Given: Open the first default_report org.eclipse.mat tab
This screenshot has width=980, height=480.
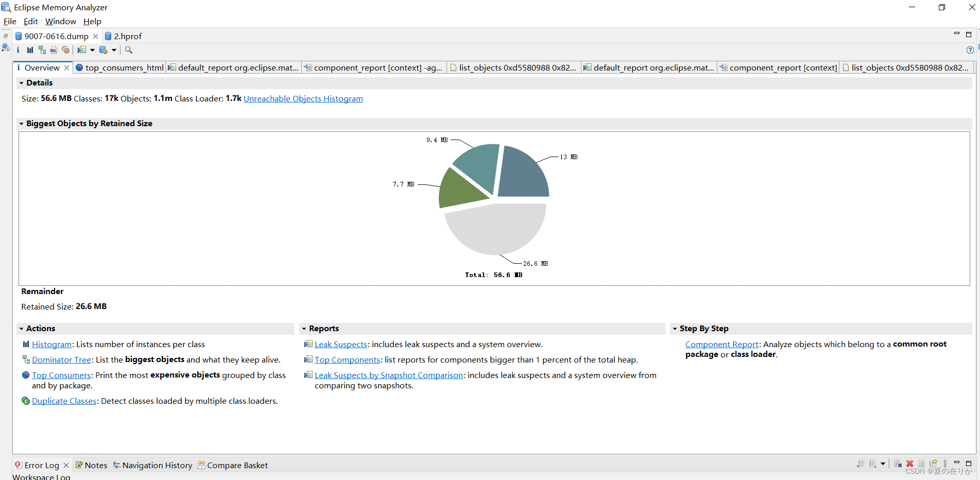Looking at the screenshot, I should click(x=233, y=67).
